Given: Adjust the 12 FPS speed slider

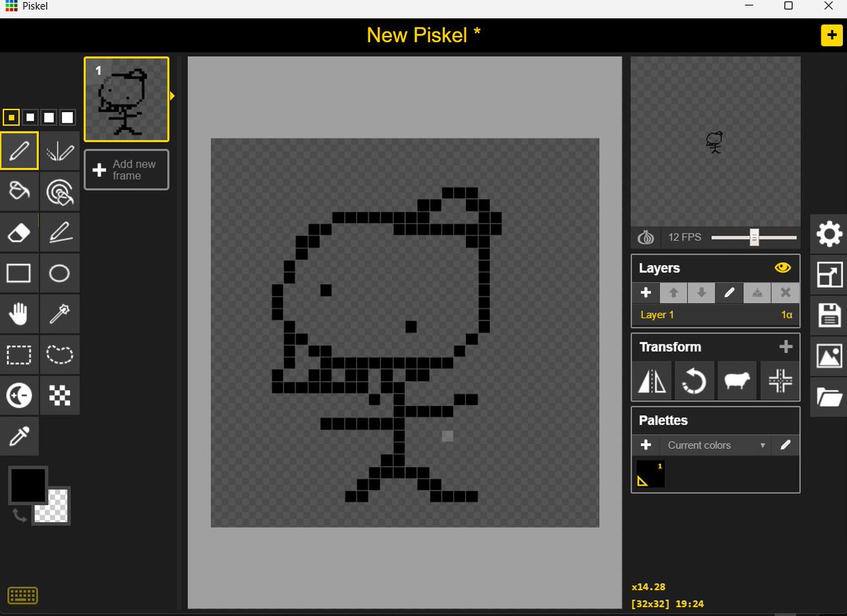Looking at the screenshot, I should click(754, 238).
